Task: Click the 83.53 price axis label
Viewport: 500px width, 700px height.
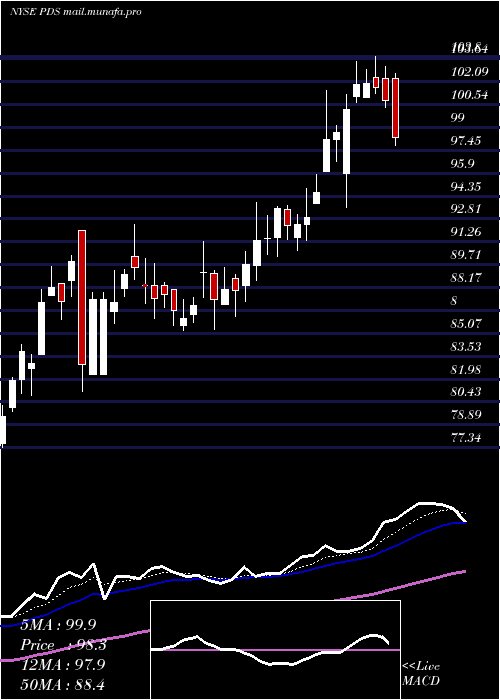Action: point(466,346)
